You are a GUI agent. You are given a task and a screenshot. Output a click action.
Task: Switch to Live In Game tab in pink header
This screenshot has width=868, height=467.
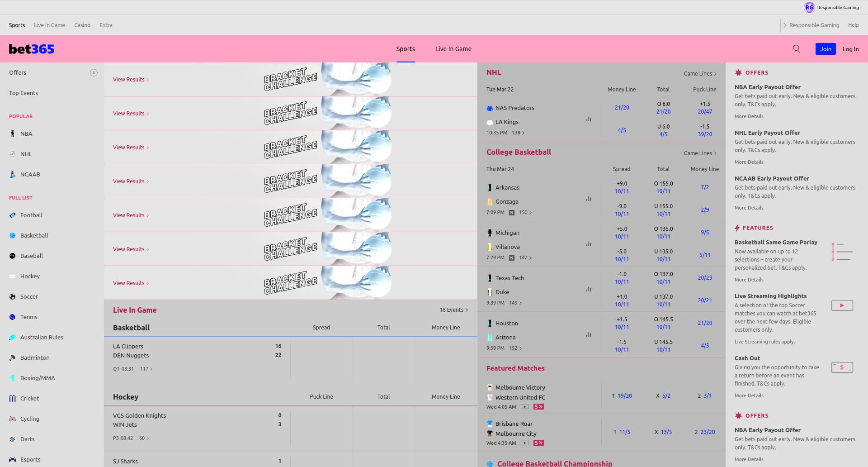coord(453,49)
